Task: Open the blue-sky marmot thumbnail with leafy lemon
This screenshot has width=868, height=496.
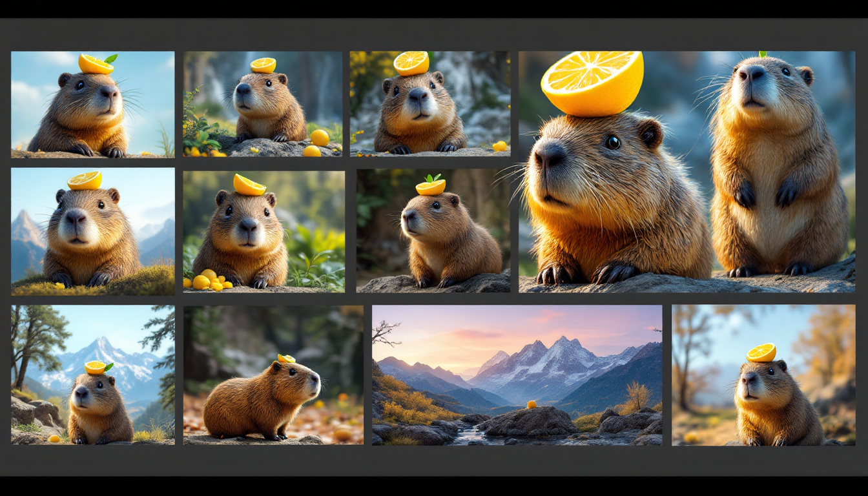Action: pyautogui.click(x=92, y=105)
